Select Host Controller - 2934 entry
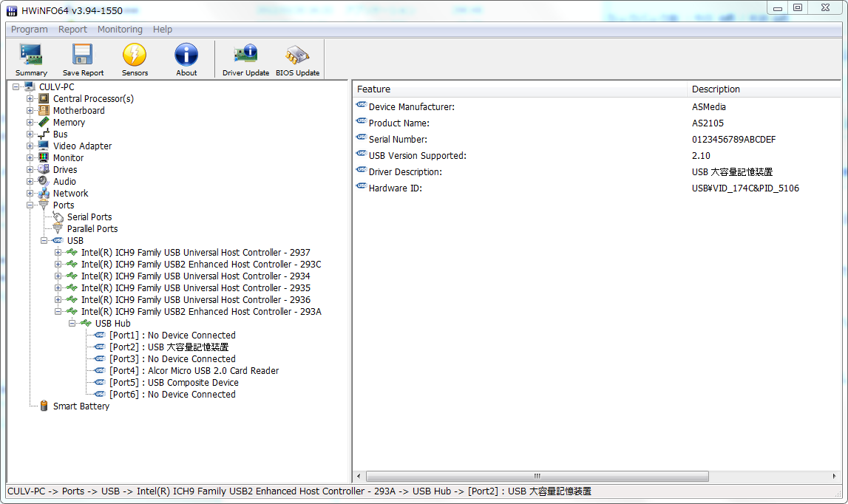Viewport: 848px width, 504px height. 195,276
